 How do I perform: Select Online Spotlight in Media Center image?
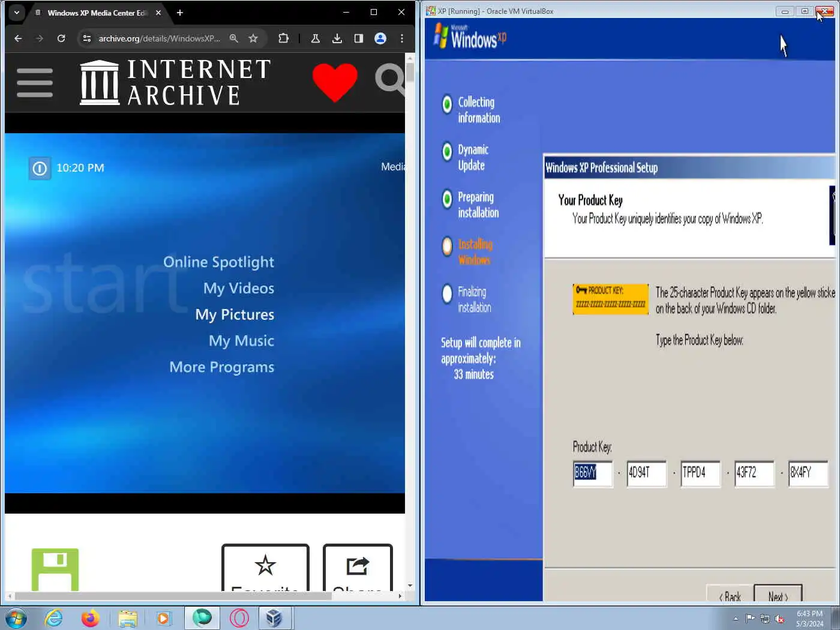218,262
